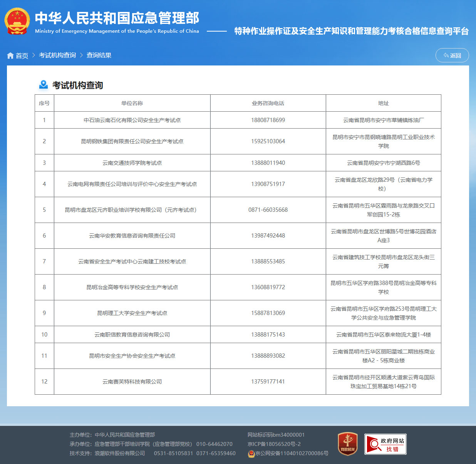Click the 返回 back button
Viewport: 476px width, 464px height.
452,55
